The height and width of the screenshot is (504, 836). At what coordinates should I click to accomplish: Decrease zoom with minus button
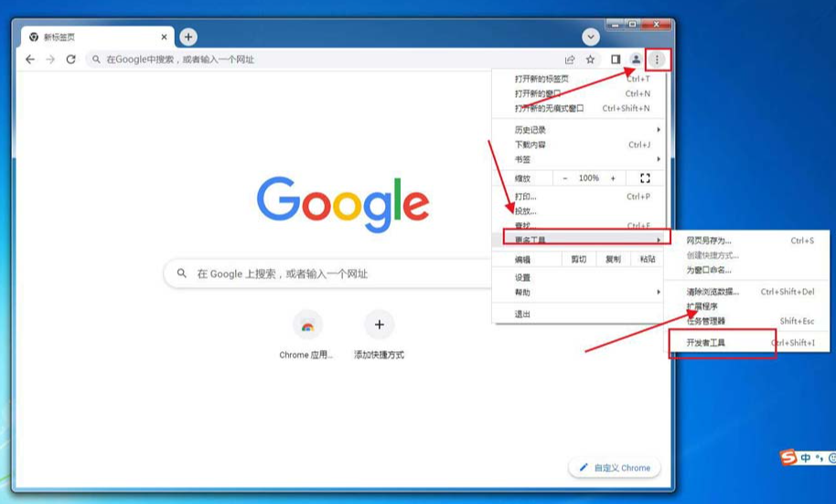pyautogui.click(x=565, y=178)
